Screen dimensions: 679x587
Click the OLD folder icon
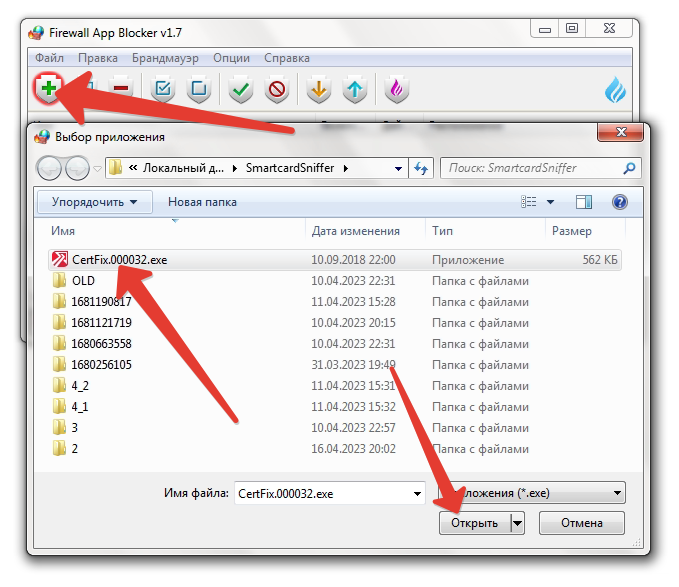59,280
